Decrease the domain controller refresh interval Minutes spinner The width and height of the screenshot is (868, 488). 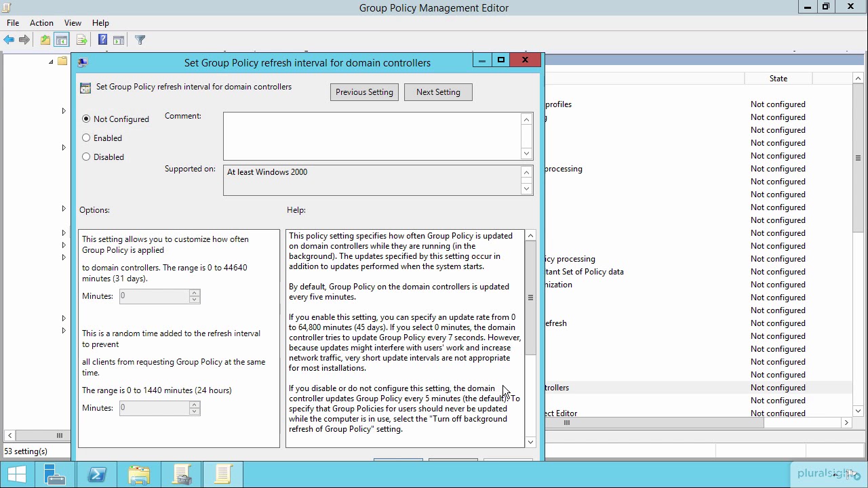tap(195, 300)
